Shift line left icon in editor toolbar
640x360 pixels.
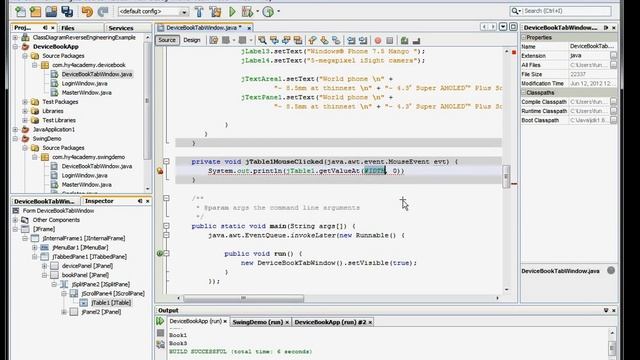pyautogui.click(x=351, y=40)
